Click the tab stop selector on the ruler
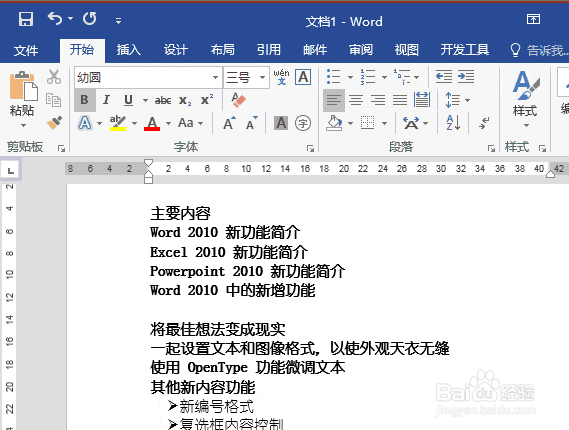 click(x=11, y=170)
